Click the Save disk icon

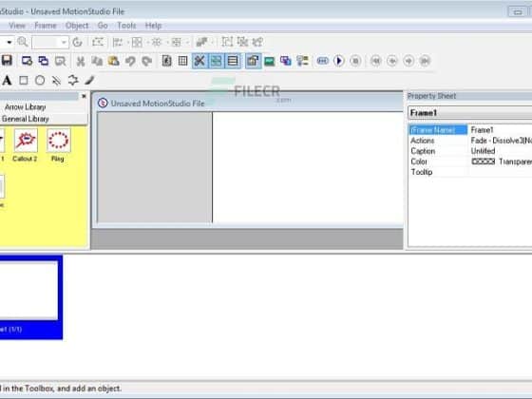coord(7,61)
